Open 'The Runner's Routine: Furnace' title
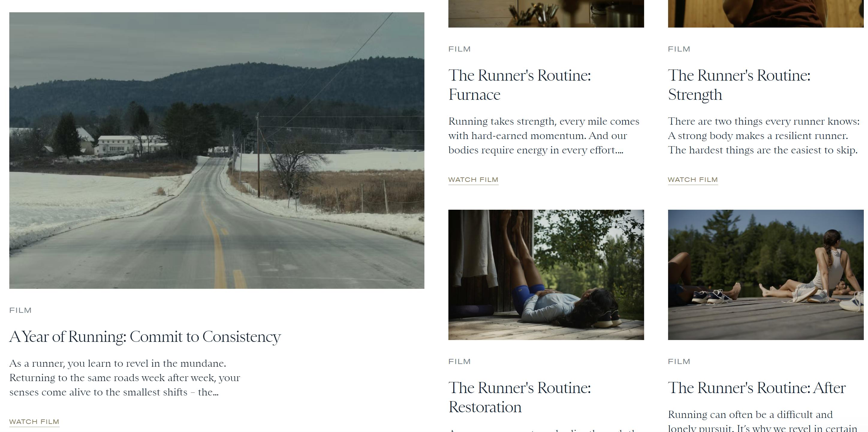 point(520,85)
